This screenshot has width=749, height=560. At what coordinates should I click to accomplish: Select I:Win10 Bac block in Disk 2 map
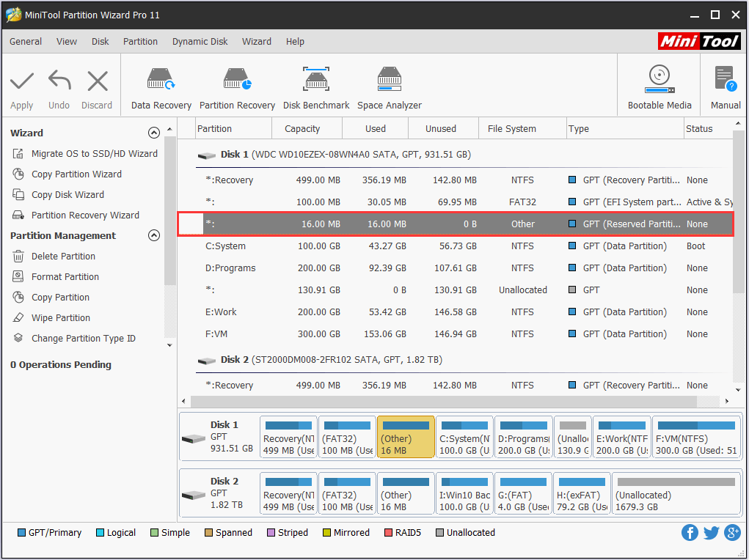point(464,493)
